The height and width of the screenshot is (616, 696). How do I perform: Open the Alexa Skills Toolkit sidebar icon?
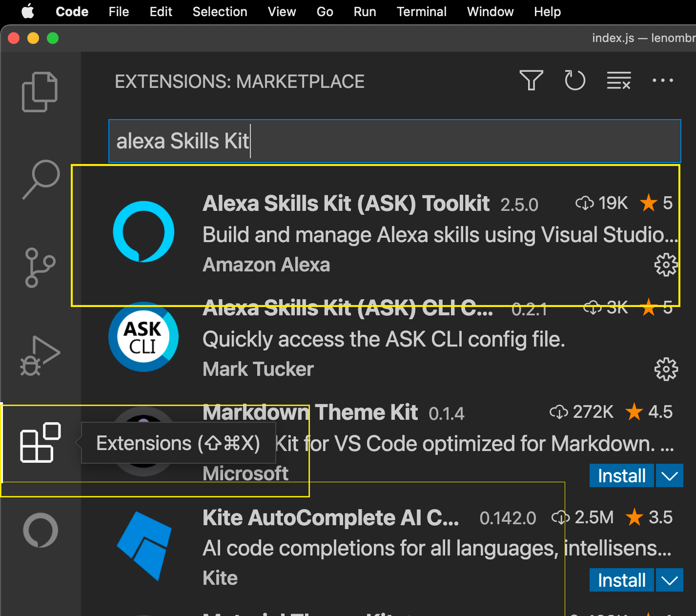pos(39,531)
